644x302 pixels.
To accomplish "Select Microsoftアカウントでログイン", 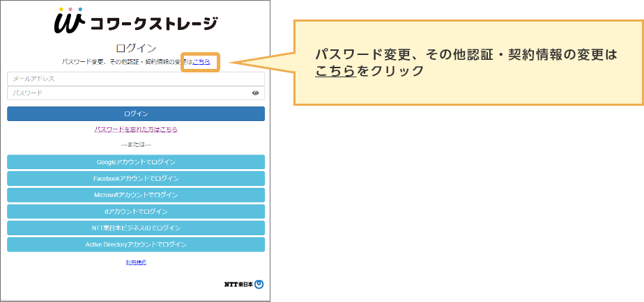I will 136,195.
